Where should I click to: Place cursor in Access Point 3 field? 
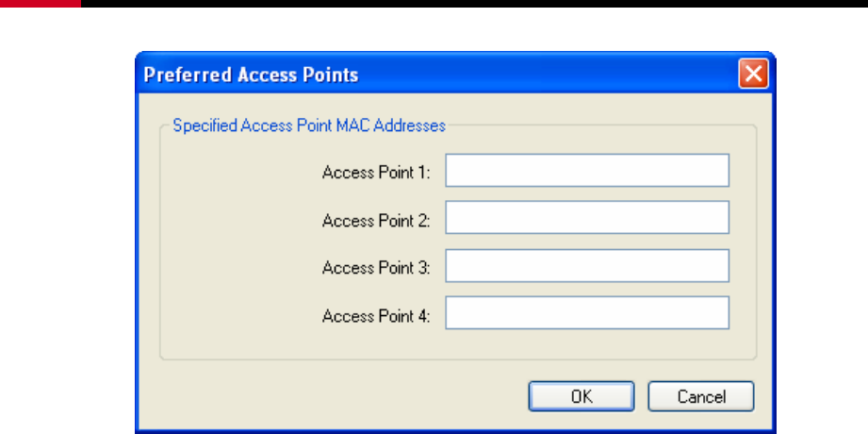tap(587, 265)
